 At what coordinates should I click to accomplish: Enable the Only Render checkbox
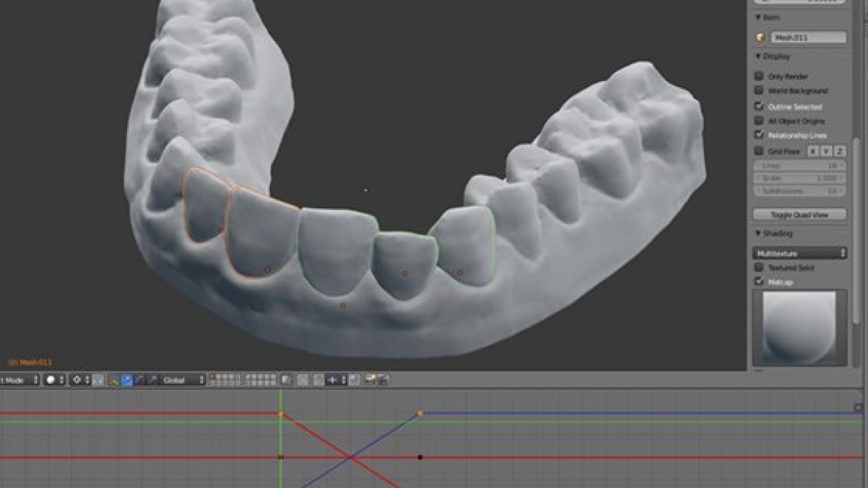pyautogui.click(x=759, y=76)
